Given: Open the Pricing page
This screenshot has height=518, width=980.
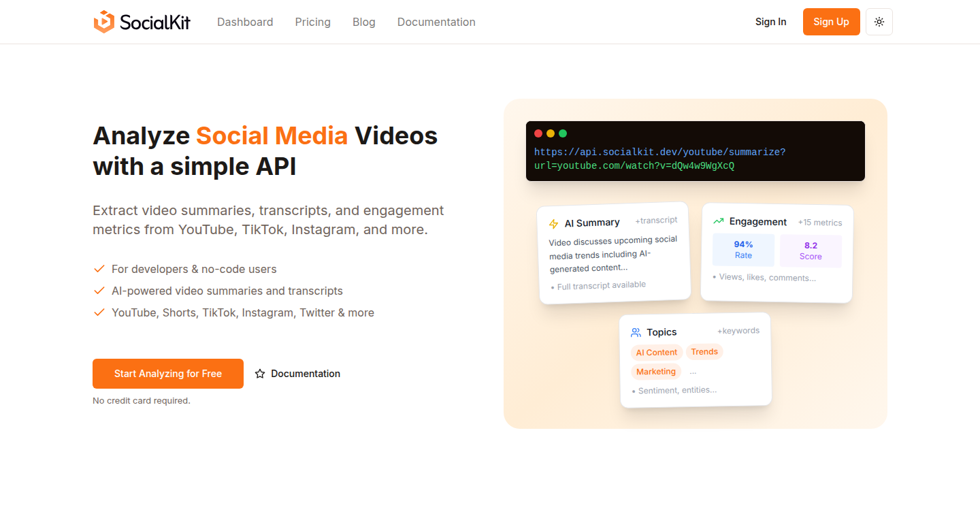Looking at the screenshot, I should (313, 22).
